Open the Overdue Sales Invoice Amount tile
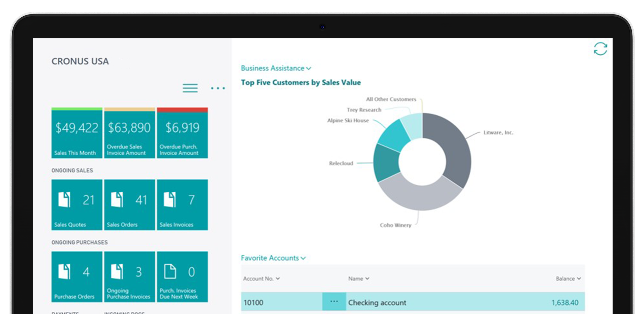The image size is (644, 314). [x=130, y=133]
